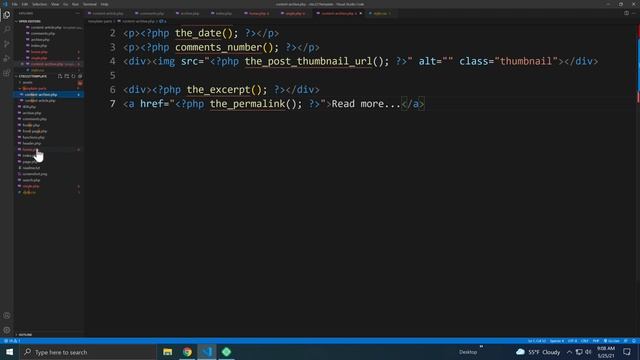Open the notifications bell in the status bar
The height and width of the screenshot is (360, 640).
click(634, 341)
